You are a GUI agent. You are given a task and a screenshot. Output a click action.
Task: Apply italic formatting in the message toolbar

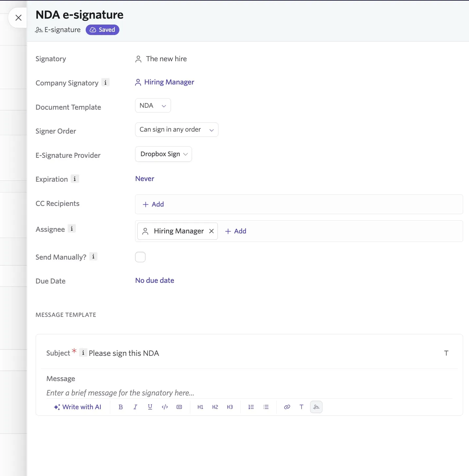coord(135,407)
